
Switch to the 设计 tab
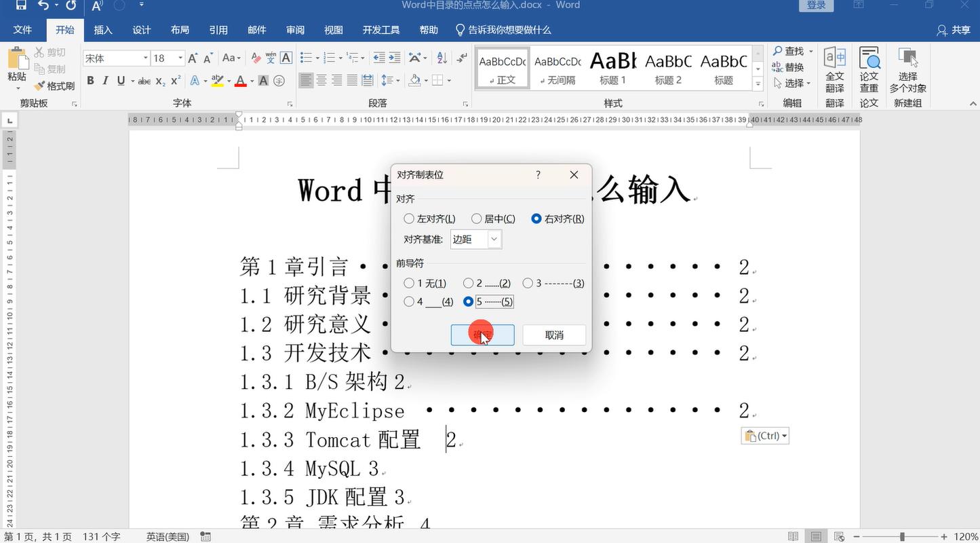(141, 30)
